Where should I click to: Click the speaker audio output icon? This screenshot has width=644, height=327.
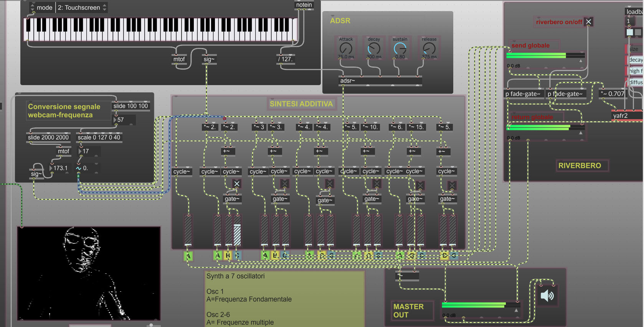tap(547, 296)
